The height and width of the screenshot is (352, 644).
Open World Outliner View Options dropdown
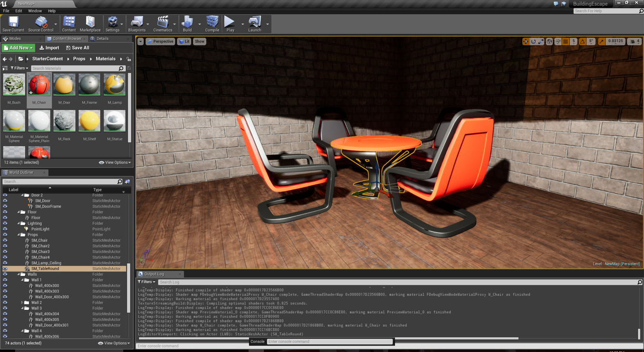(x=114, y=343)
